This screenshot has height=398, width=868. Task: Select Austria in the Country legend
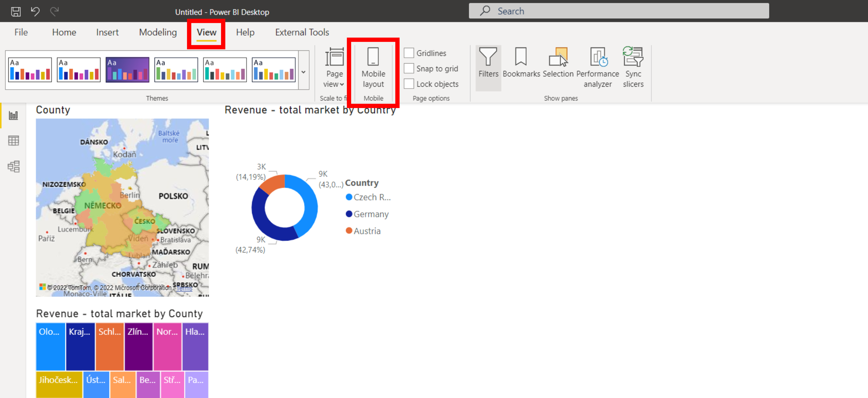tap(363, 231)
